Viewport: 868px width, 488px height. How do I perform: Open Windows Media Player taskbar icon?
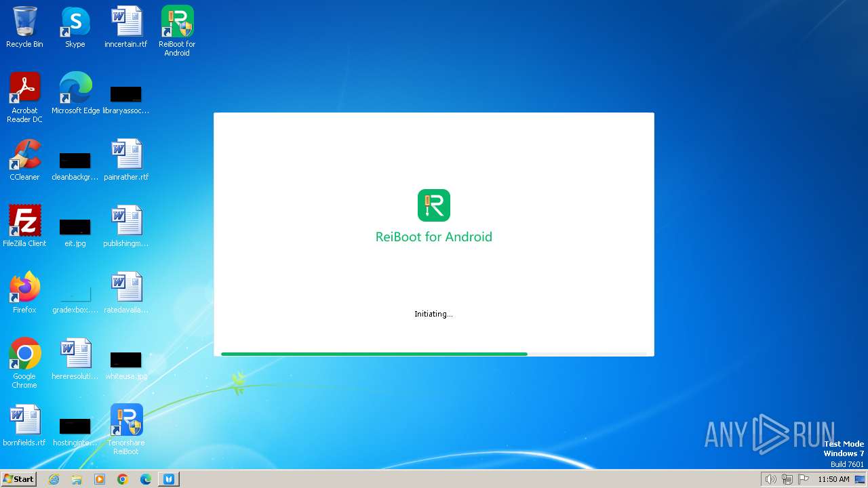100,479
